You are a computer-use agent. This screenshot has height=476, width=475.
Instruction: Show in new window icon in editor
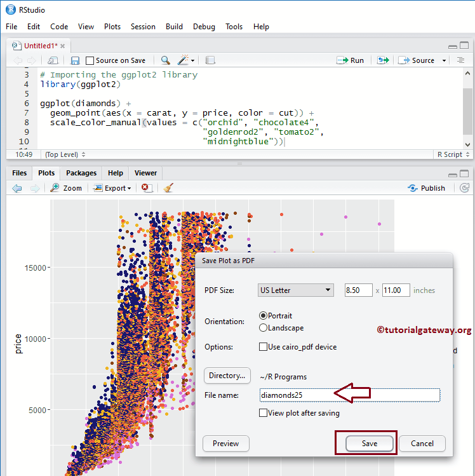53,60
